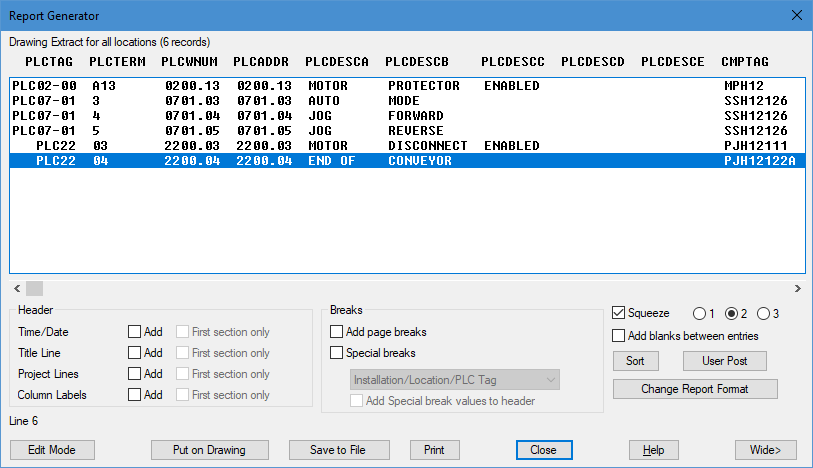Viewport: 813px width, 468px height.
Task: Click the horizontal scrollbar thumb
Action: click(34, 288)
